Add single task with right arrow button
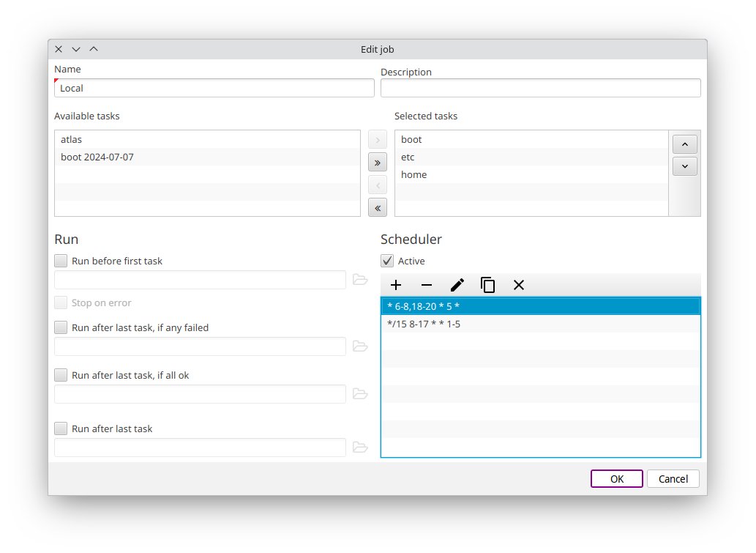The image size is (756, 553). coord(378,140)
